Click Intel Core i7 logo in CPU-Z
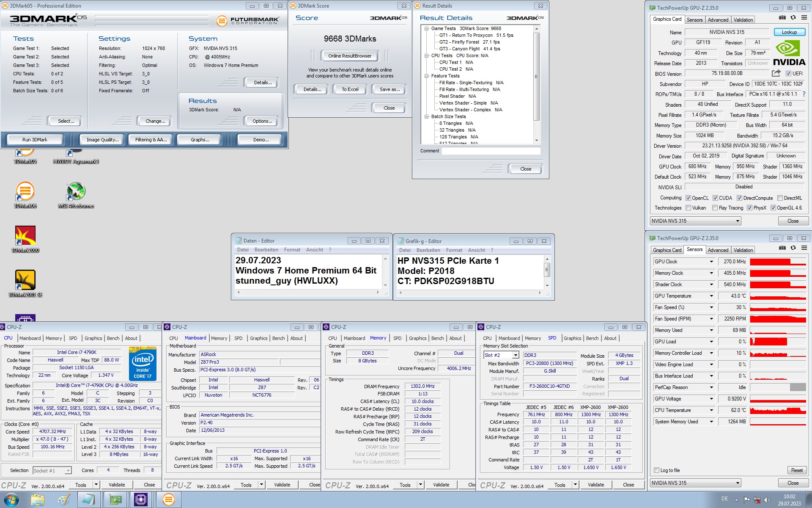 [x=143, y=364]
